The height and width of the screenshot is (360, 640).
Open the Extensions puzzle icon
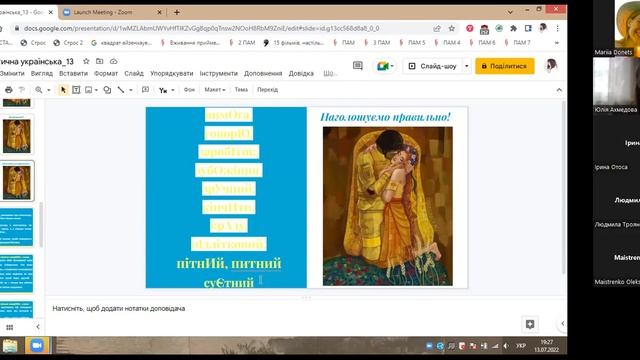[513, 29]
